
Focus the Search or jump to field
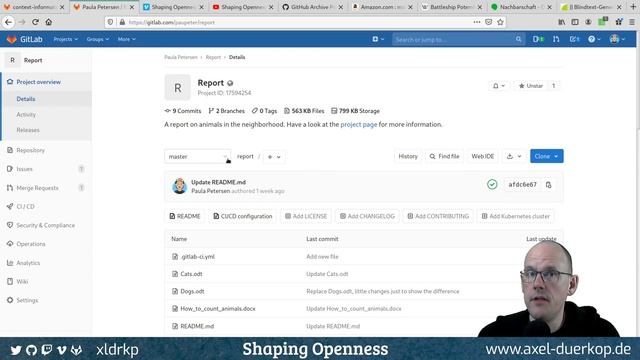tap(458, 39)
